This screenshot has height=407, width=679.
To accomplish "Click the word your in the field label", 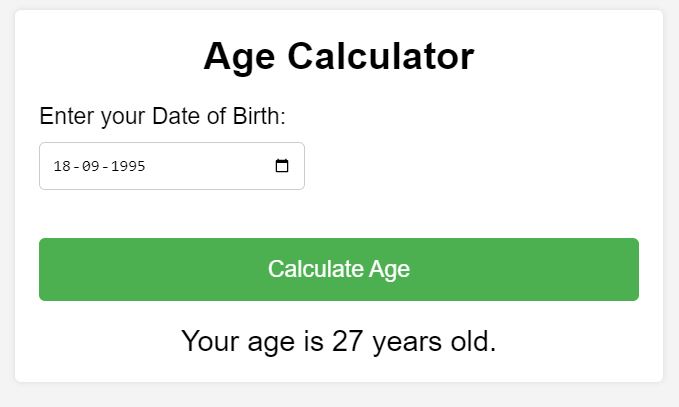I will click(123, 117).
